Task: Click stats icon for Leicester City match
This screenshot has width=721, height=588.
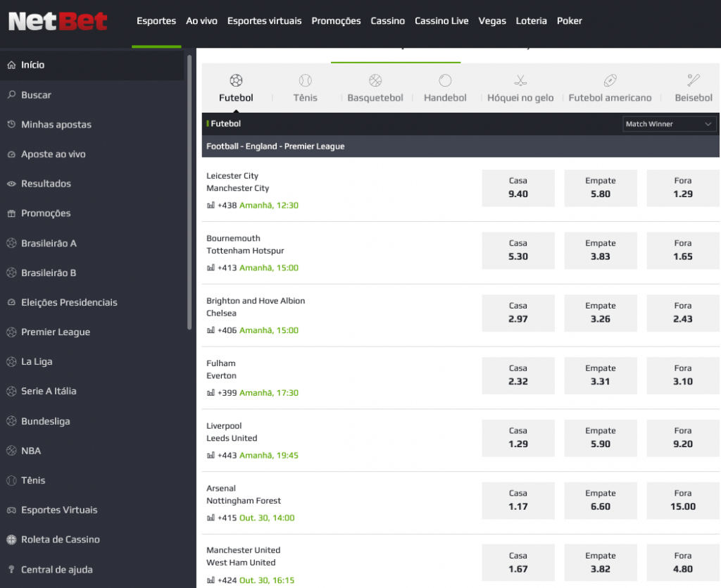Action: coord(211,205)
